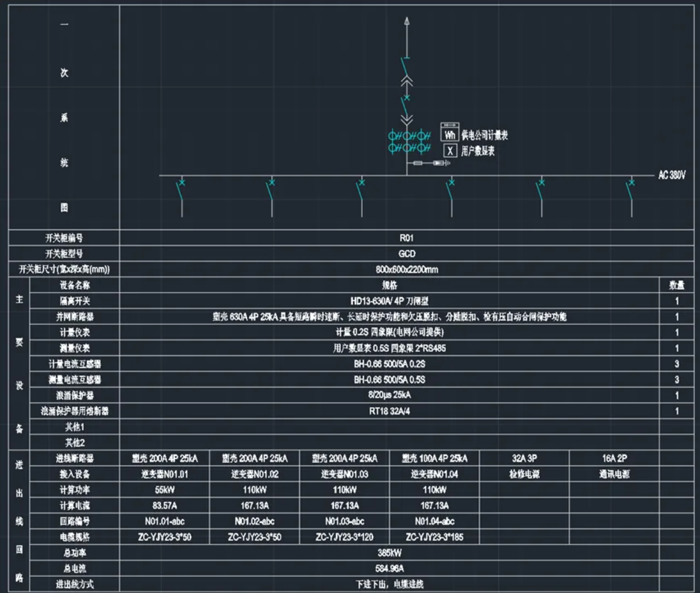The width and height of the screenshot is (700, 593).
Task: Select the ZC-YJY23-3*185 cable spec cell
Action: tap(434, 537)
